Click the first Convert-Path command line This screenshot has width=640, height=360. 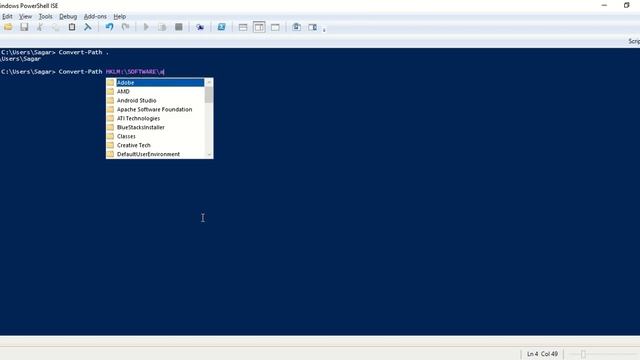(x=55, y=52)
